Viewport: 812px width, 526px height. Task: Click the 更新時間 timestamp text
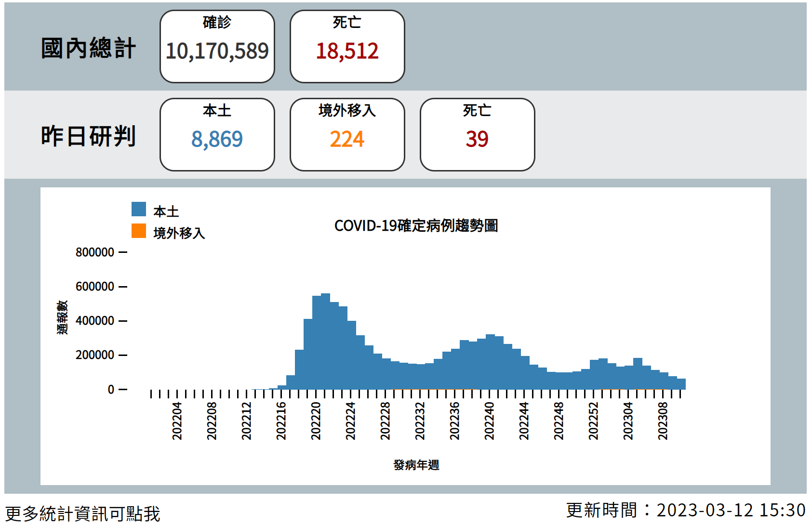coord(685,510)
